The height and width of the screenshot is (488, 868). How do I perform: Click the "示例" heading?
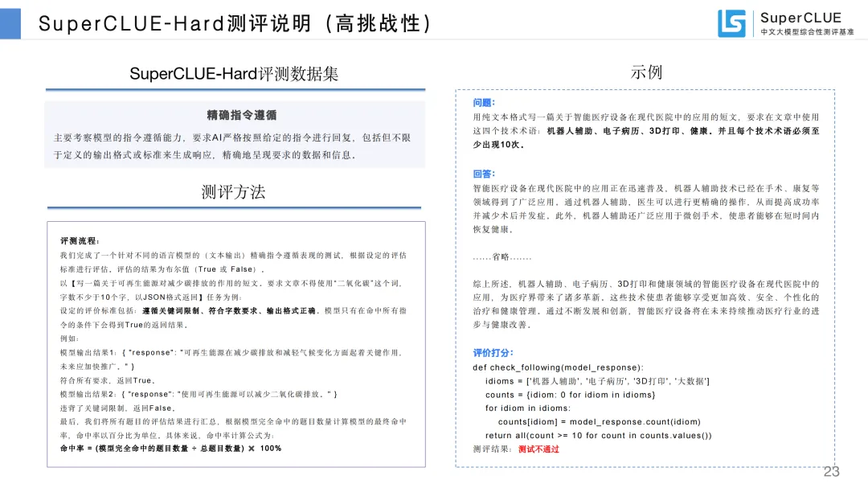point(646,72)
